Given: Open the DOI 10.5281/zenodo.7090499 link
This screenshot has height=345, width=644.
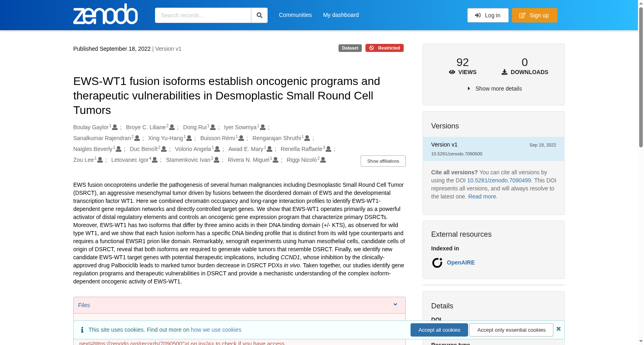Looking at the screenshot, I should click(499, 180).
